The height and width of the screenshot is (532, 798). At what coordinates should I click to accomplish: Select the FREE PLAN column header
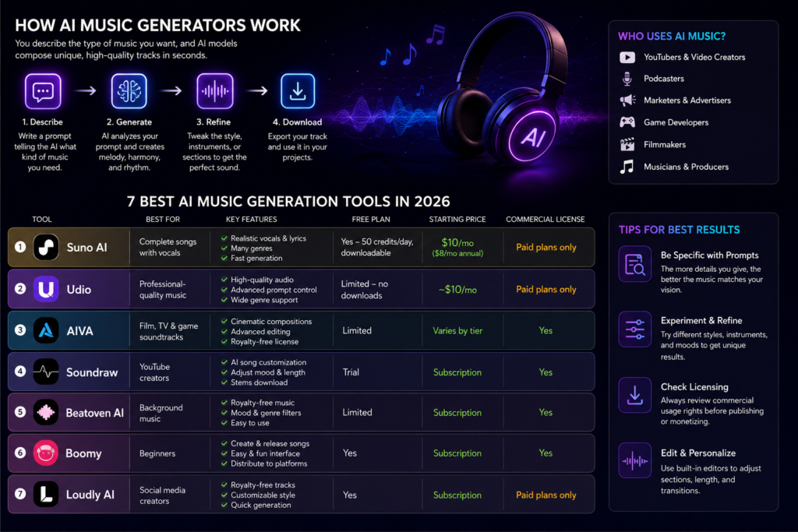coord(371,219)
